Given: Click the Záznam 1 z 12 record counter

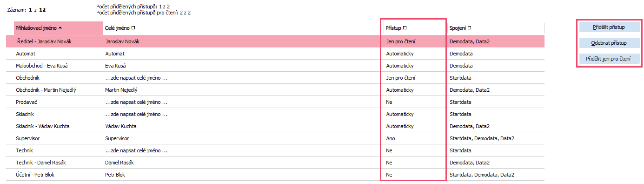Looking at the screenshot, I should pyautogui.click(x=27, y=9).
